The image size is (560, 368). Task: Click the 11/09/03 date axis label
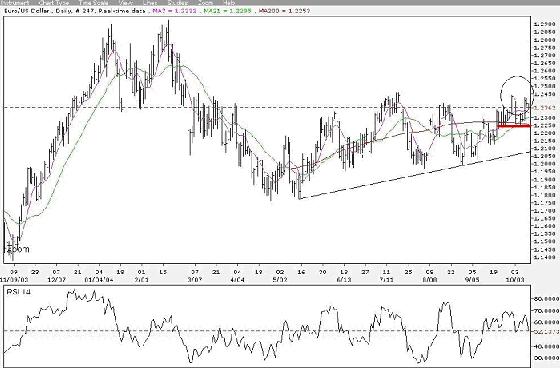[x=14, y=280]
